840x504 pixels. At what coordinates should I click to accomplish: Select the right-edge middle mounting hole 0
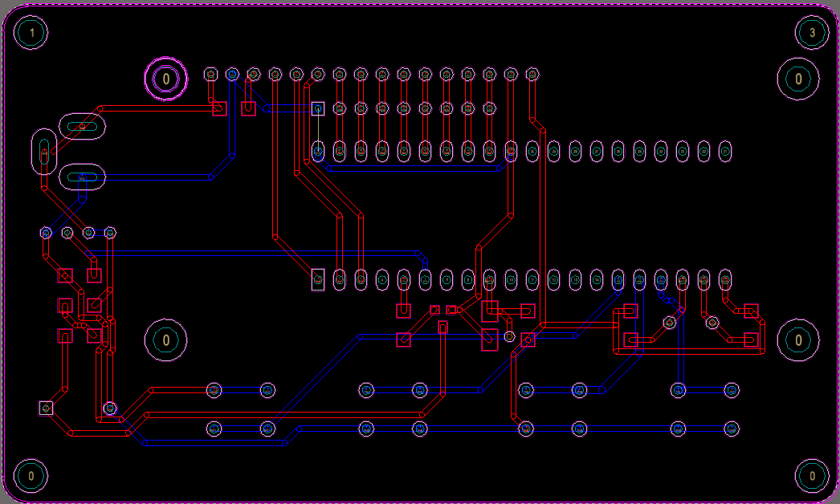point(798,340)
